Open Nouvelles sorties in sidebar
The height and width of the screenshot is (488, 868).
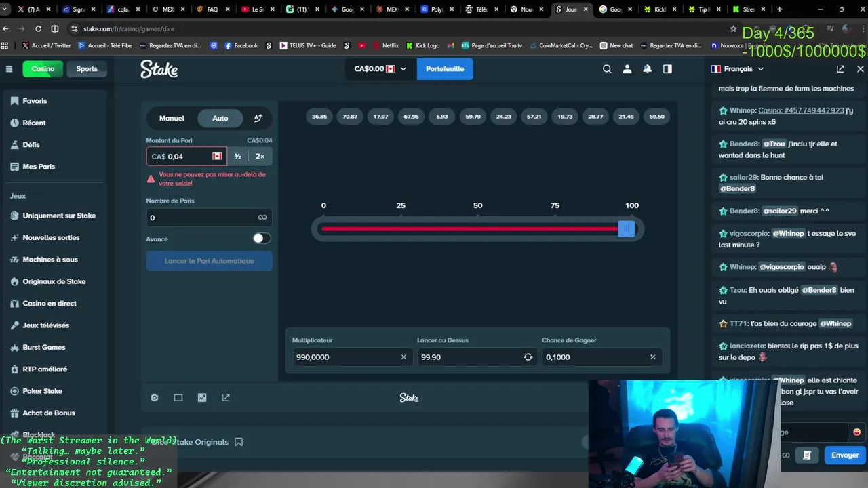tap(54, 238)
